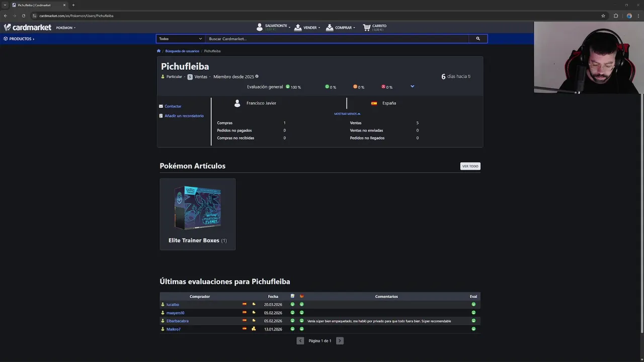Image resolution: width=644 pixels, height=362 pixels.
Task: Click the España flag icon in profile
Action: (x=374, y=103)
